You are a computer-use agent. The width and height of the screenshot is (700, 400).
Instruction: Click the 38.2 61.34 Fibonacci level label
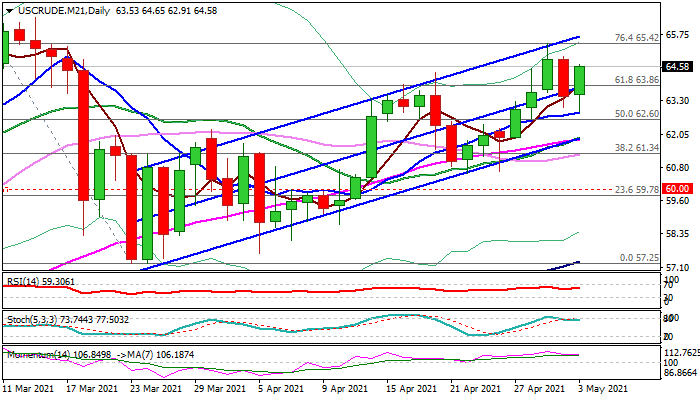click(x=637, y=148)
